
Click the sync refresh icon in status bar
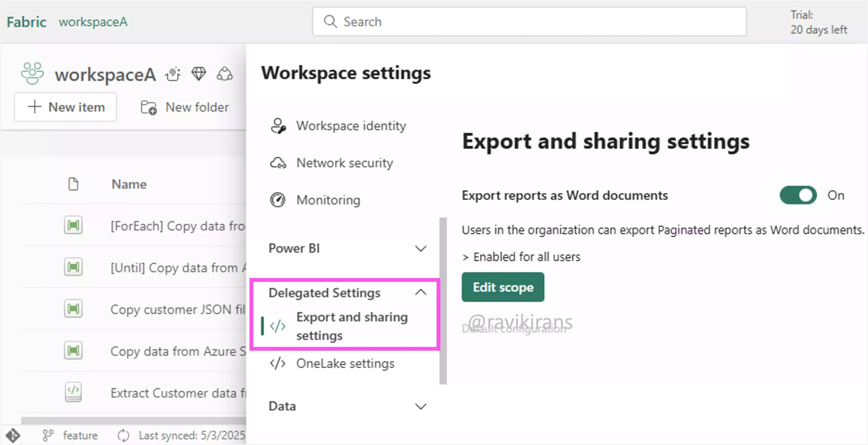[123, 436]
